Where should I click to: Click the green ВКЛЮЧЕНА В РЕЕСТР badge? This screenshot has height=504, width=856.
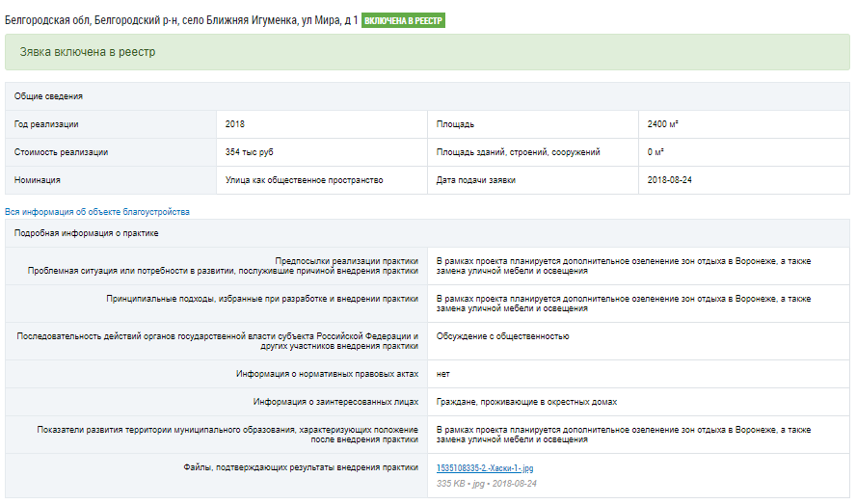(x=403, y=20)
